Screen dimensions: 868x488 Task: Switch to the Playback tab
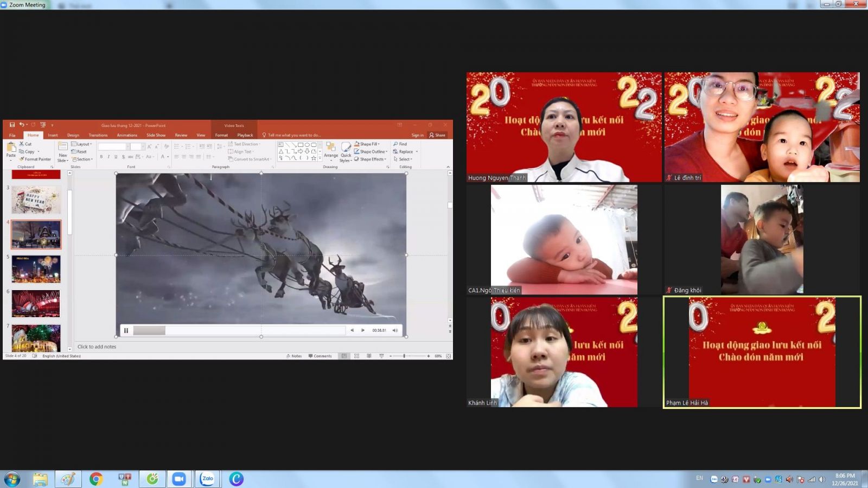pos(245,135)
